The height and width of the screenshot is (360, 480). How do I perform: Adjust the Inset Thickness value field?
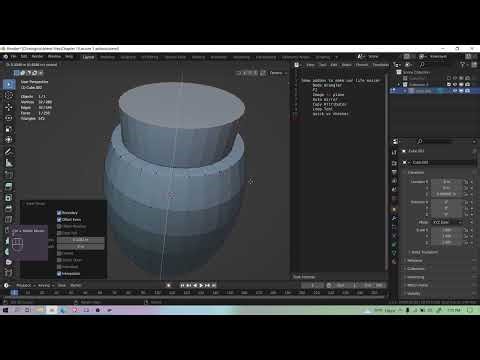[80, 240]
